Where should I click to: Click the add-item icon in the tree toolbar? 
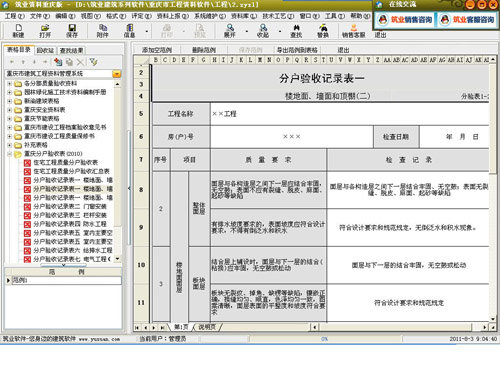58,62
